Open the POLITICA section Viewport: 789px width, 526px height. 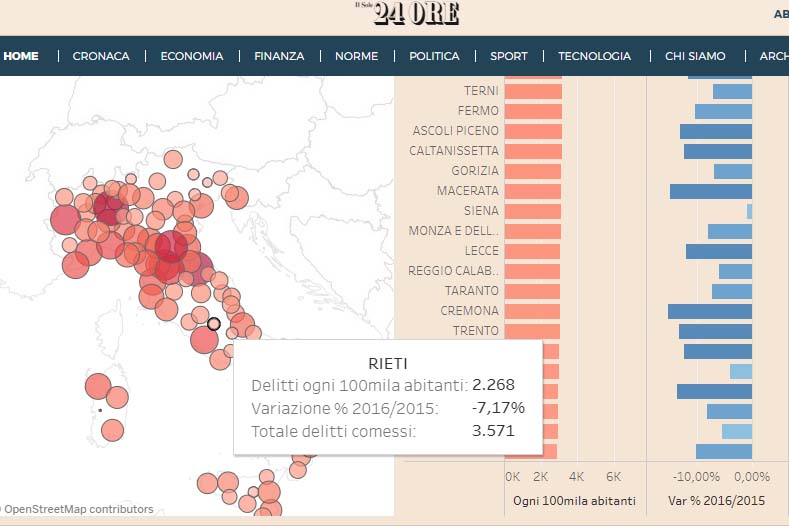(x=434, y=56)
